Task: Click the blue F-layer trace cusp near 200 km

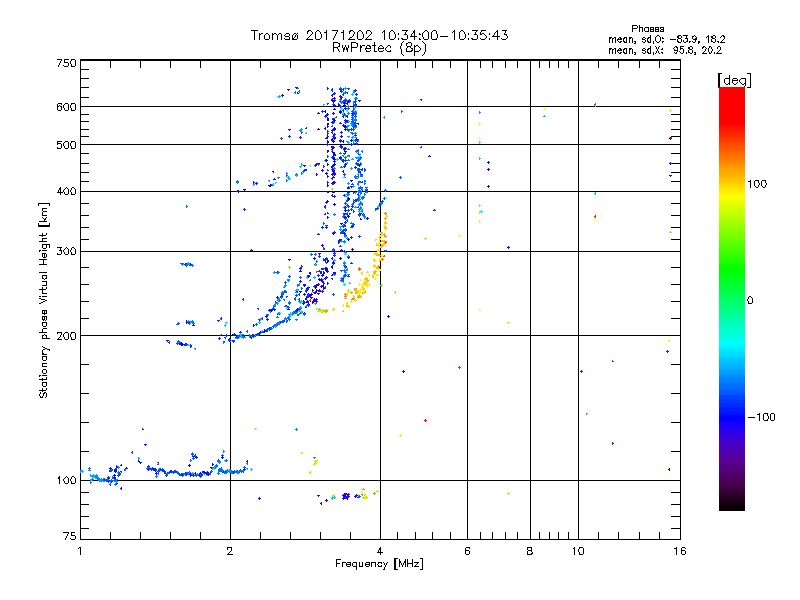Action: pyautogui.click(x=240, y=336)
